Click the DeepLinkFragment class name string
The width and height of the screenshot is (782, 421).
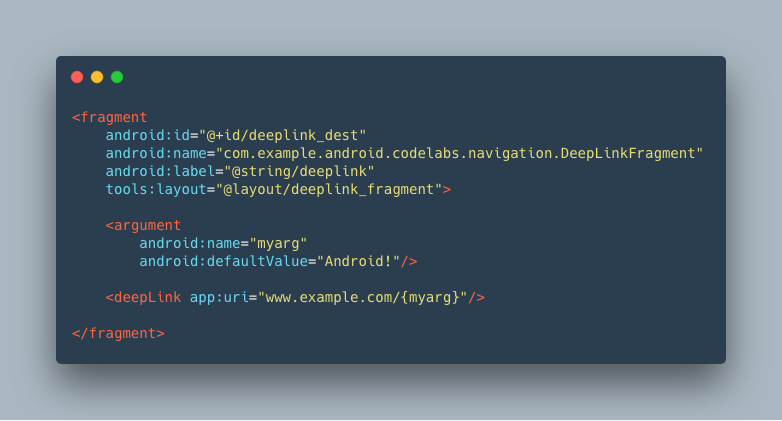(x=459, y=153)
